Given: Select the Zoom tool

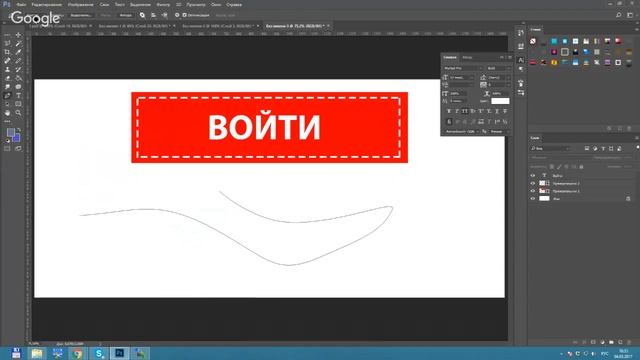Looking at the screenshot, I should coord(18,113).
